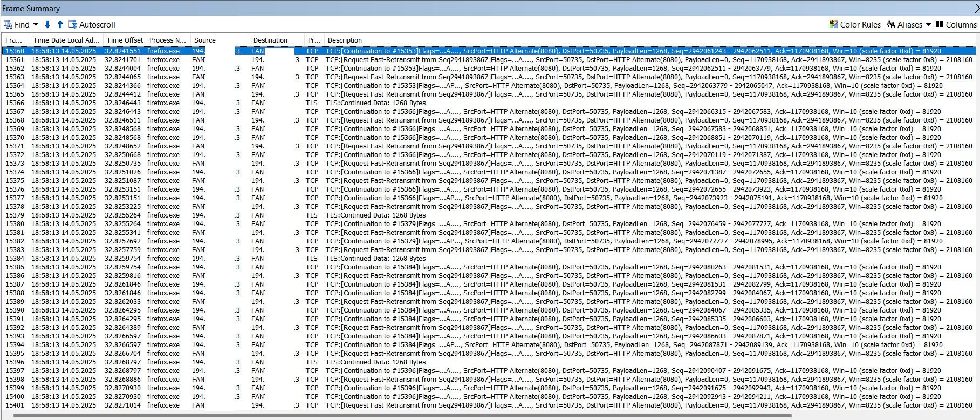Viewport: 980px width, 420px height.
Task: Jump to previous match with up arrow
Action: 60,24
